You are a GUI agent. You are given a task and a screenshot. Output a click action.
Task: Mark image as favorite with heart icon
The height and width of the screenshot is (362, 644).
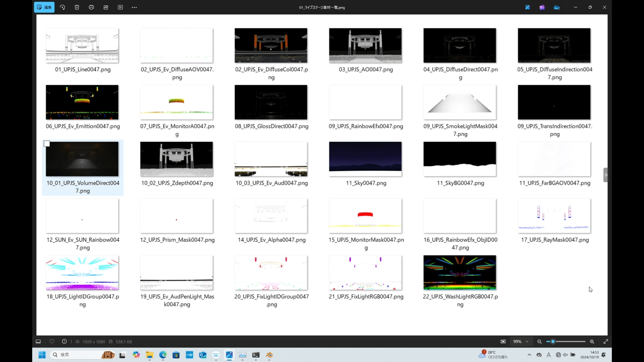[x=52, y=342]
